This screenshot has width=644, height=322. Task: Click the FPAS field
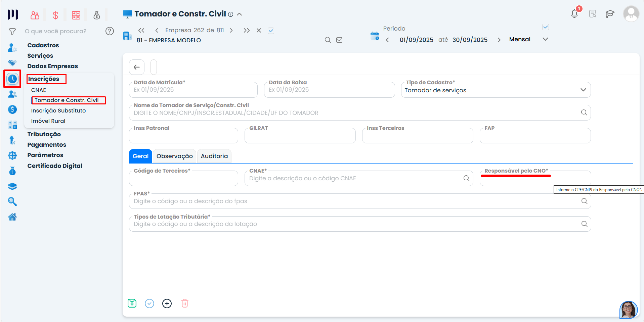(x=360, y=201)
